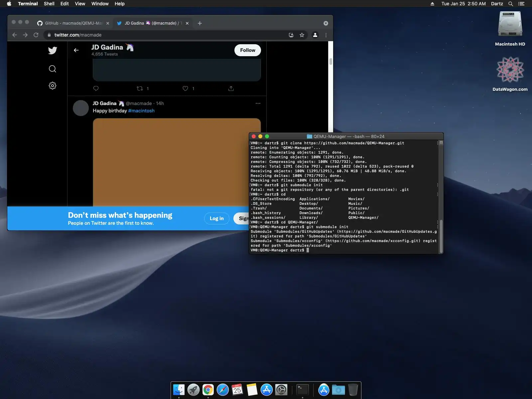Viewport: 532px width, 399px height.
Task: Close the JD Gadina Twitter tab
Action: coord(187,23)
